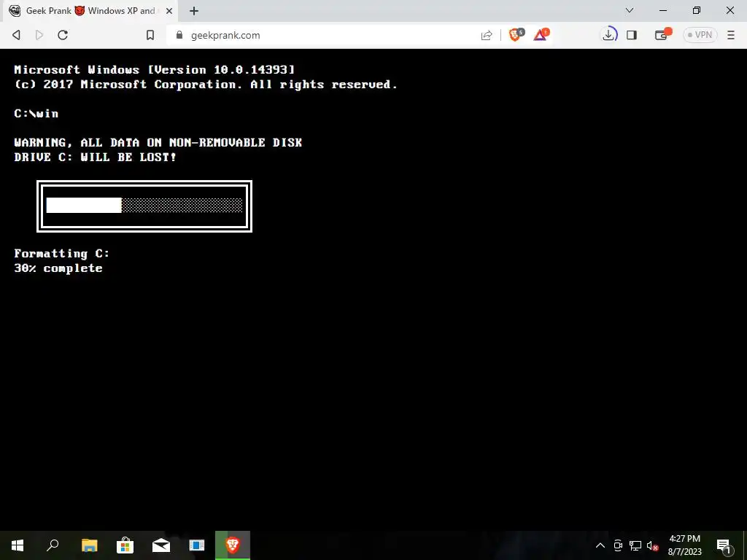Open the blue tile app on taskbar
747x560 pixels.
point(197,545)
